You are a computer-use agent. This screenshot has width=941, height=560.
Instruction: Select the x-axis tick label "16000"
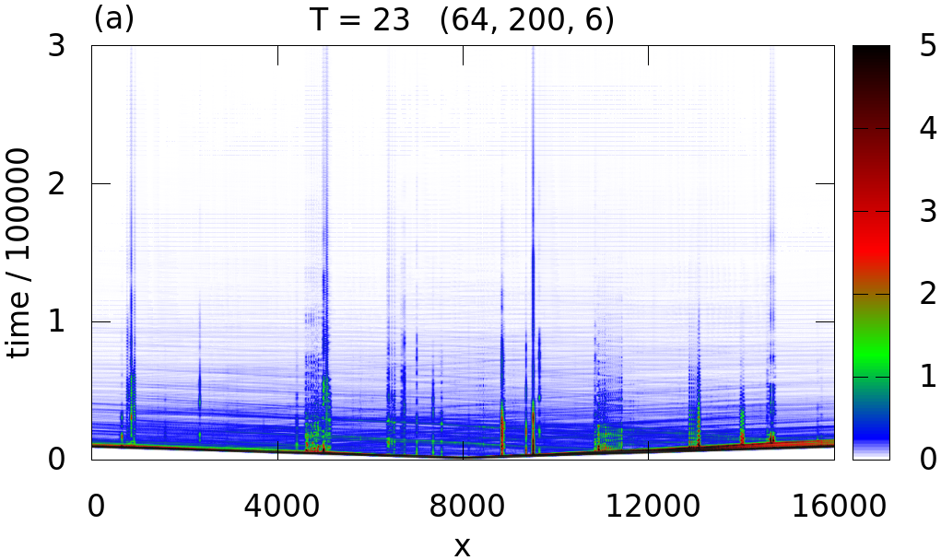pos(839,506)
